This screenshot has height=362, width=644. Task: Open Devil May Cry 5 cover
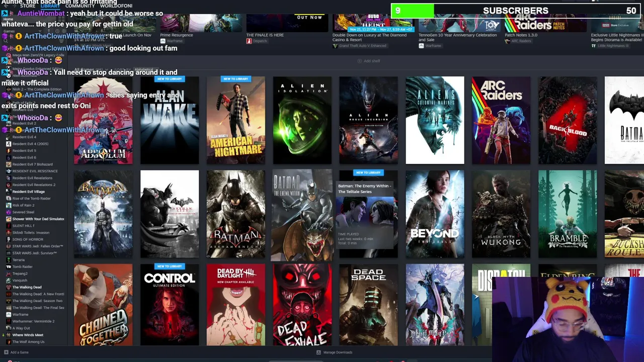tap(435, 305)
